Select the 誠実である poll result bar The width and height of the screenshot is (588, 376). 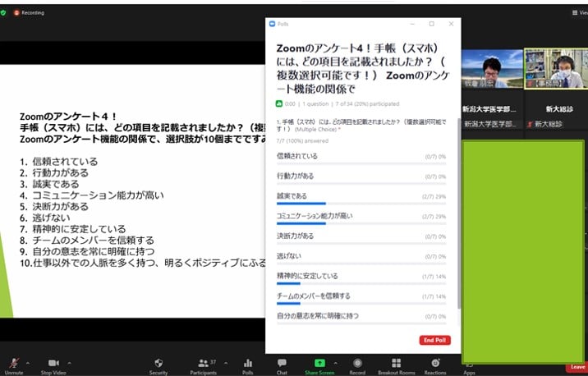point(361,203)
